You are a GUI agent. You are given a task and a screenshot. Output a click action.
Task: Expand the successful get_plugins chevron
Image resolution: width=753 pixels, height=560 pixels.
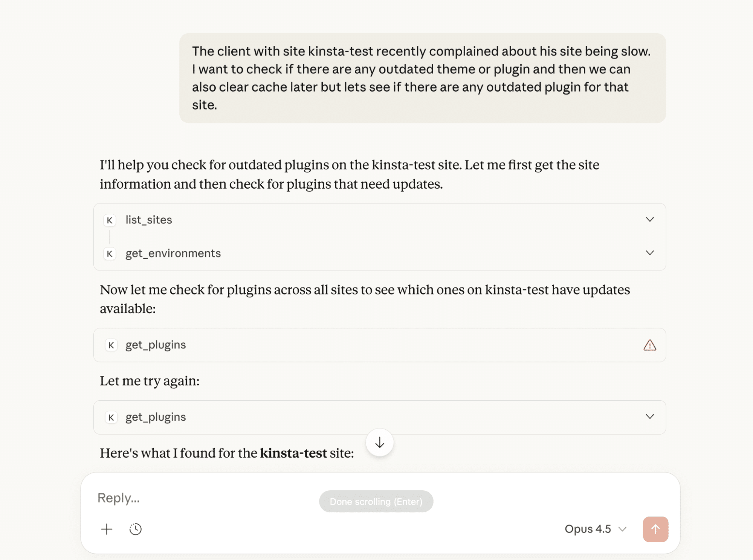tap(649, 417)
